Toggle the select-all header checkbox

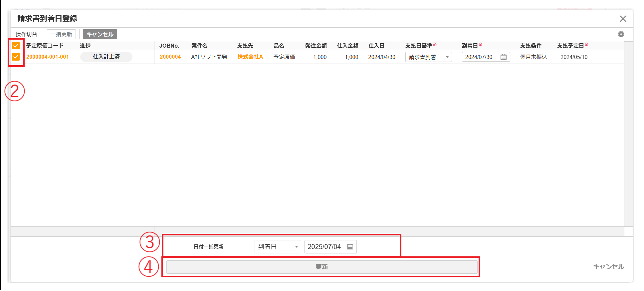click(x=16, y=46)
